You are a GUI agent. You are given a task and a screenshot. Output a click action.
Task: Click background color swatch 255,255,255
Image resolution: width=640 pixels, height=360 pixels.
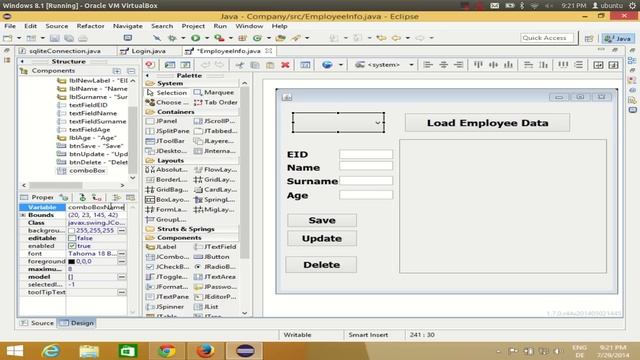click(71, 231)
